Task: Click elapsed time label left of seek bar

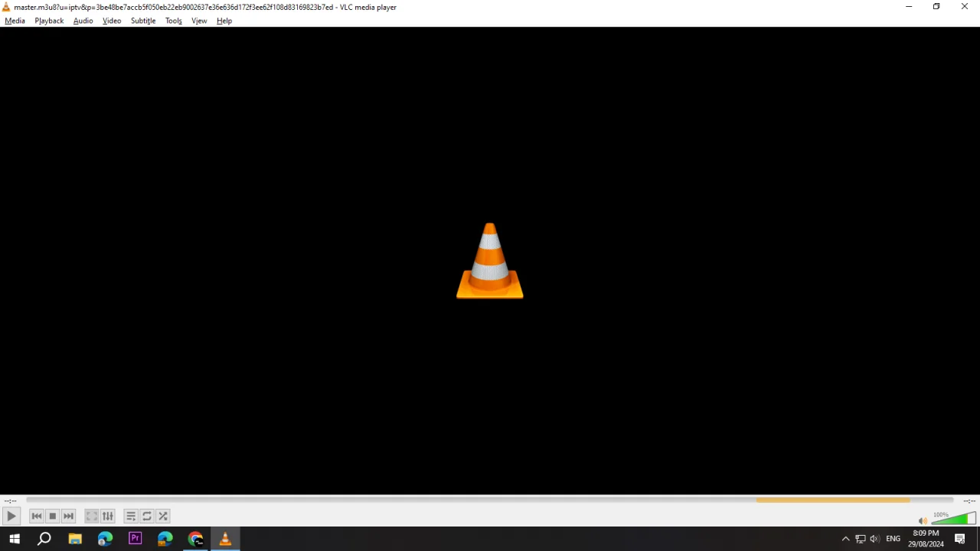Action: click(10, 500)
